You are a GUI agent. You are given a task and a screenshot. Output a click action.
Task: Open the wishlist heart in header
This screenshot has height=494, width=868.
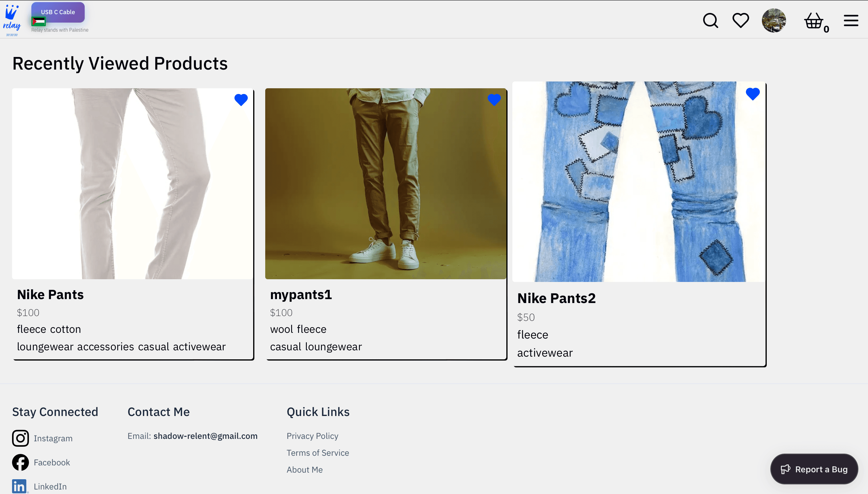point(741,20)
